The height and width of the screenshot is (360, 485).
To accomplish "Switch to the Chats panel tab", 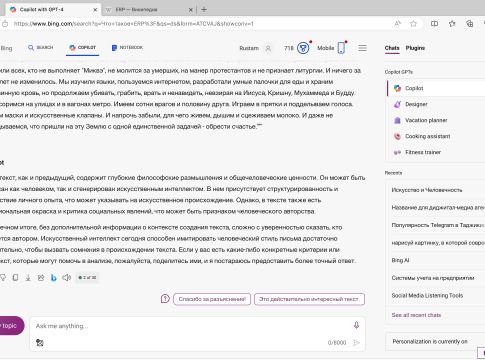I will pos(392,48).
